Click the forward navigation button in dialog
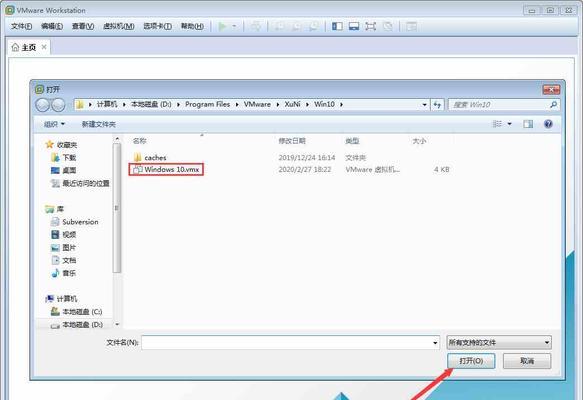 [58, 105]
